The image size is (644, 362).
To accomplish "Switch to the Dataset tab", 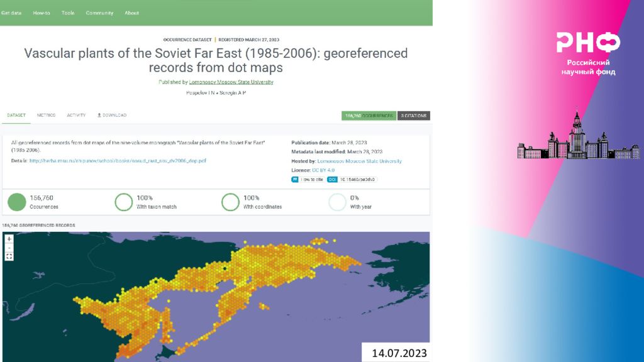I will point(16,116).
